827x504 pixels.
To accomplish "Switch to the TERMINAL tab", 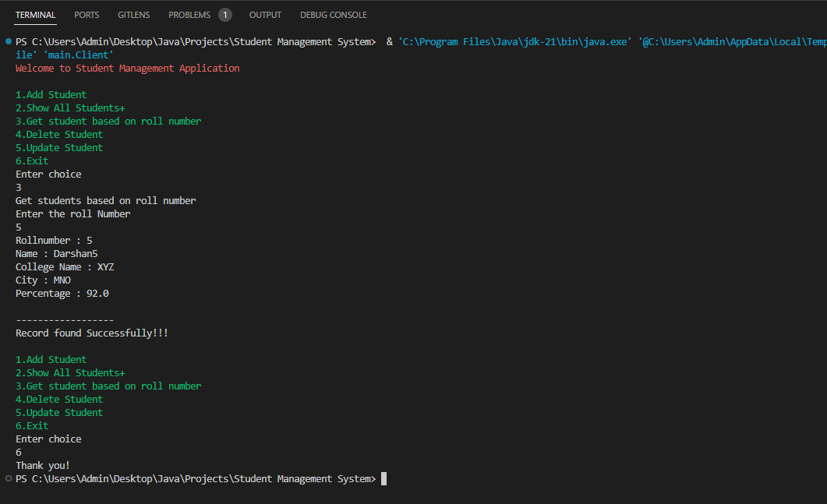I will tap(35, 15).
